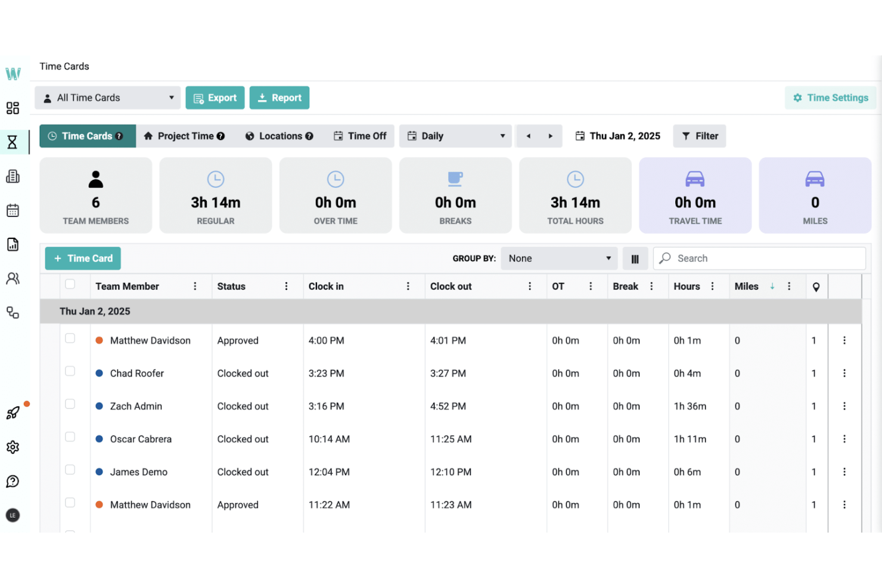This screenshot has width=882, height=588.
Task: Switch to the Project Time tab
Action: pos(184,136)
